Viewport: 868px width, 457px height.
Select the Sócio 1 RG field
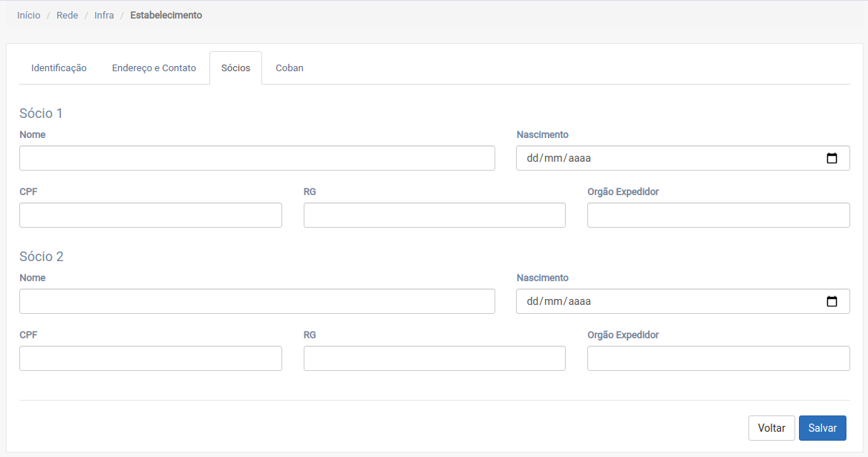[434, 215]
